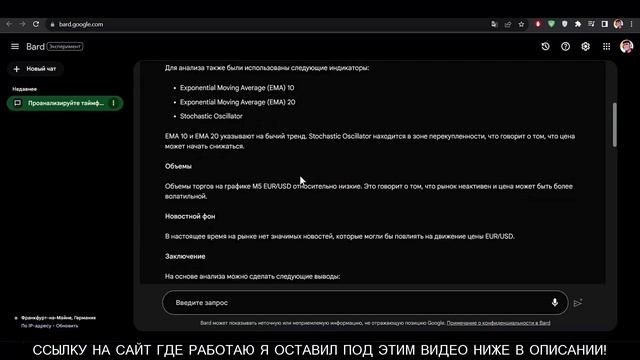Open Google apps grid launcher

point(607,47)
